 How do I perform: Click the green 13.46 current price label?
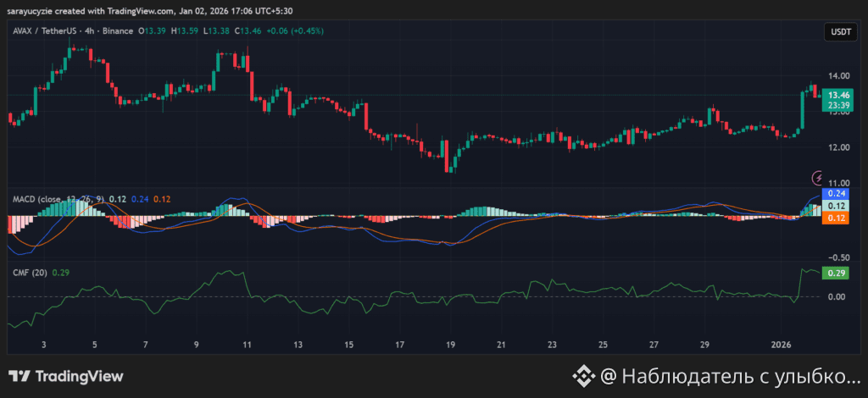coord(840,95)
